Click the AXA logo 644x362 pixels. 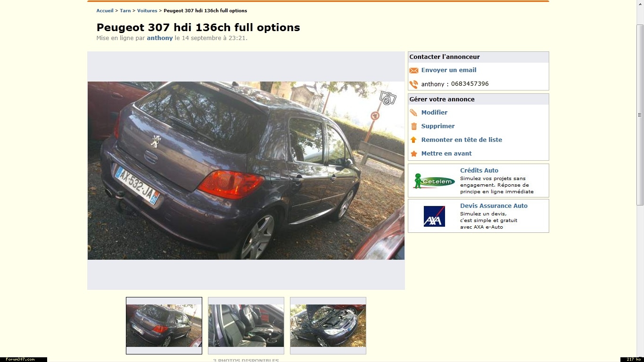pyautogui.click(x=434, y=216)
